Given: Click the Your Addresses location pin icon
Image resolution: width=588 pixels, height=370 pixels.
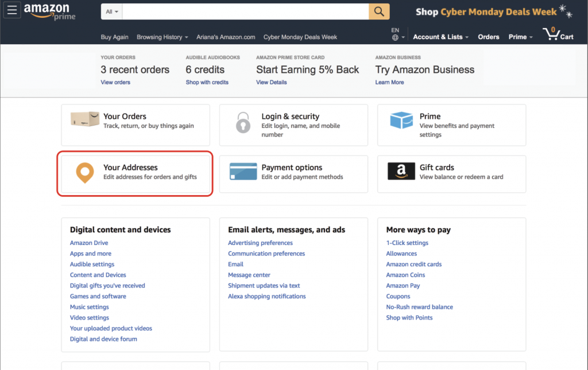Looking at the screenshot, I should point(85,173).
